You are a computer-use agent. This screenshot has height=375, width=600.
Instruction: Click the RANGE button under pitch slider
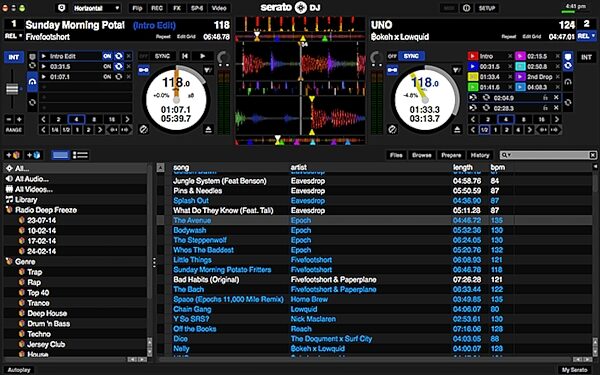tap(14, 130)
